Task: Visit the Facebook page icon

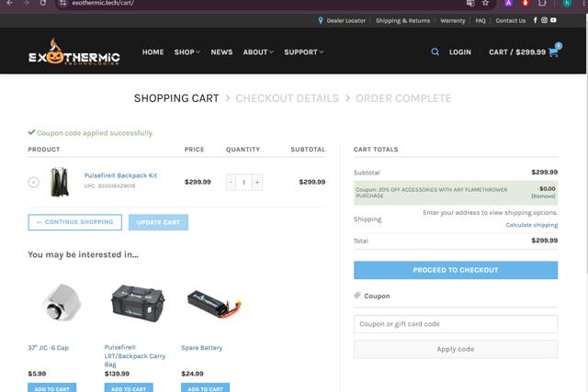Action: (x=535, y=20)
